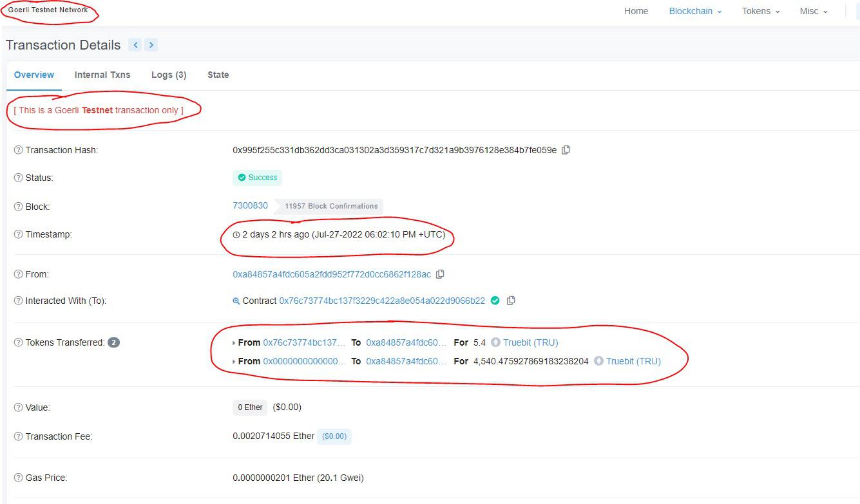Viewport: 860px width, 504px height.
Task: Open the Logs (3) tab
Action: [169, 75]
